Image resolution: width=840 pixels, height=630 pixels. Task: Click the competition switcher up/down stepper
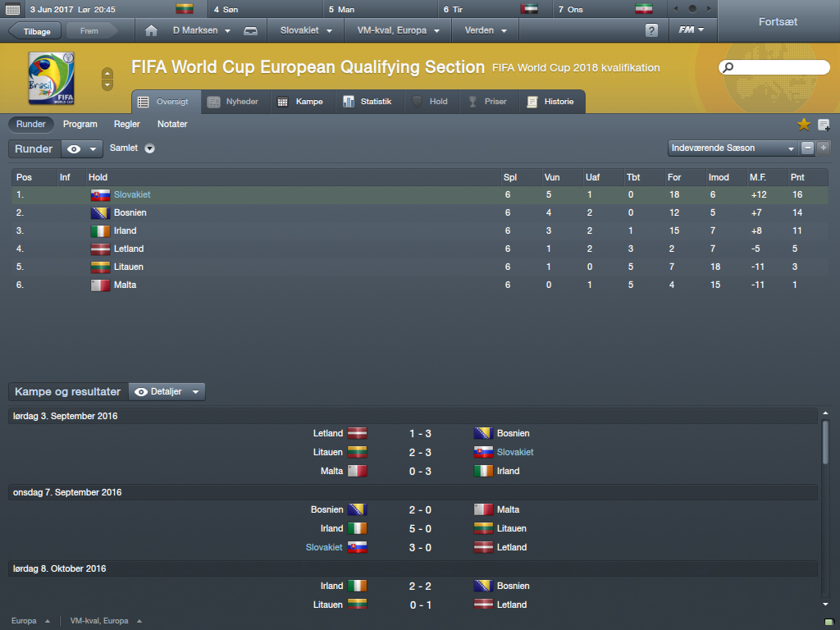[107, 80]
